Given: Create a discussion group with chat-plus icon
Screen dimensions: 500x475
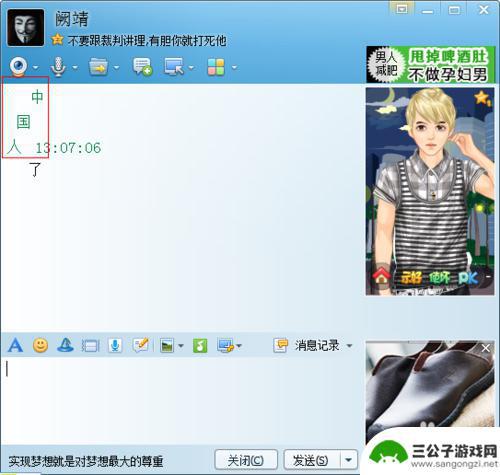Looking at the screenshot, I should point(142,67).
